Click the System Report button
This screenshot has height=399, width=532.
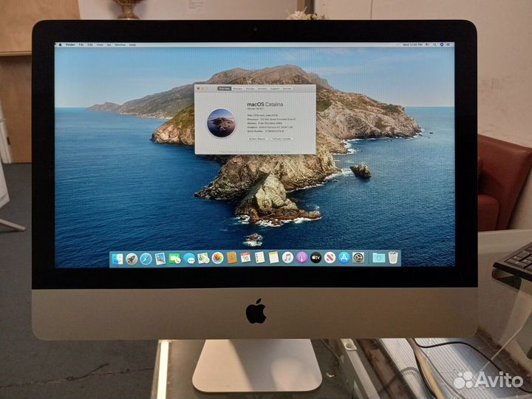pyautogui.click(x=258, y=139)
